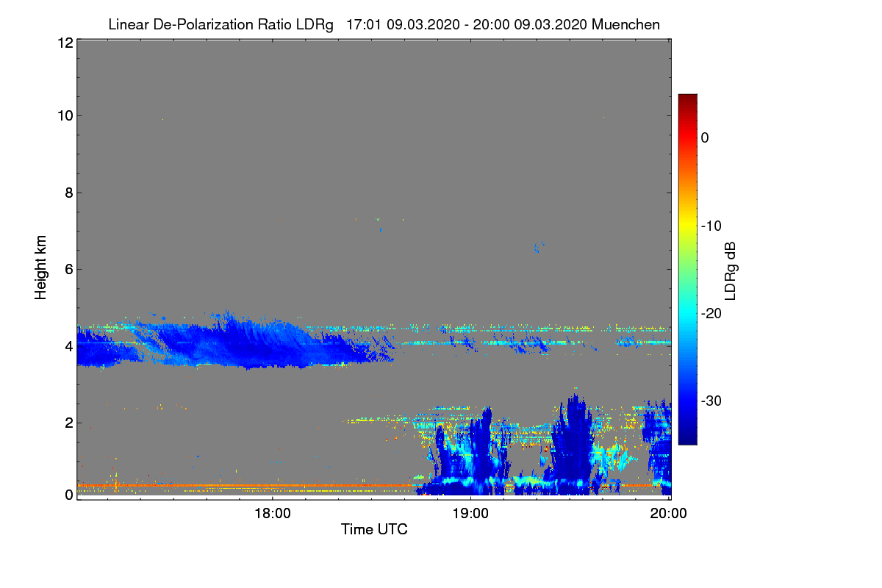Screen dimensions: 882x588
Task: Click the dark red top of colorbar
Action: pyautogui.click(x=687, y=98)
